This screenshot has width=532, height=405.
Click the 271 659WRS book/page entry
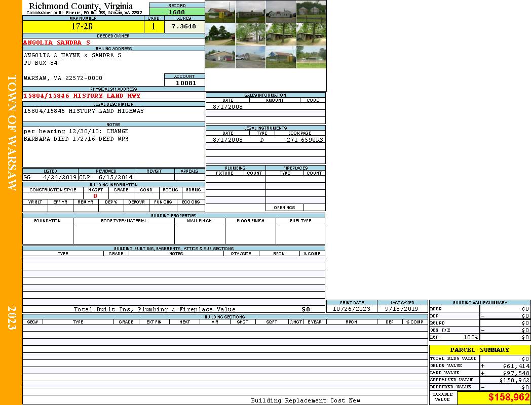point(305,140)
